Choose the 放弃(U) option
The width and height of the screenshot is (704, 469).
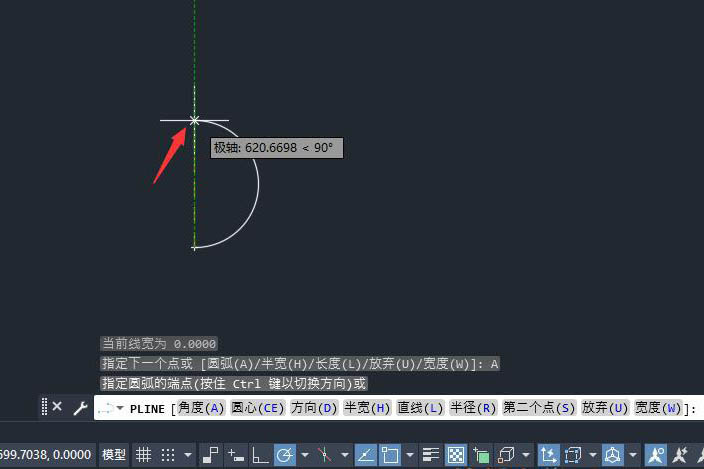(x=605, y=408)
